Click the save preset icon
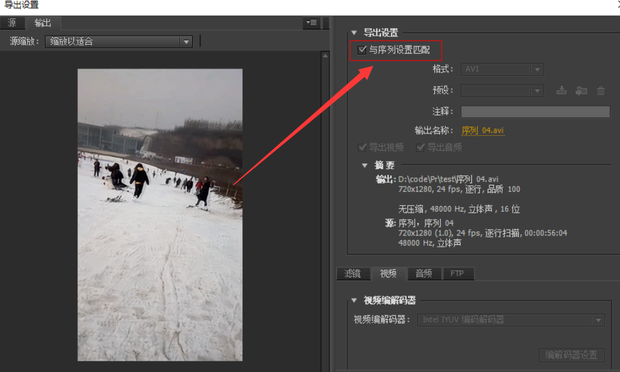Screen dimensions: 620x372 (561, 91)
